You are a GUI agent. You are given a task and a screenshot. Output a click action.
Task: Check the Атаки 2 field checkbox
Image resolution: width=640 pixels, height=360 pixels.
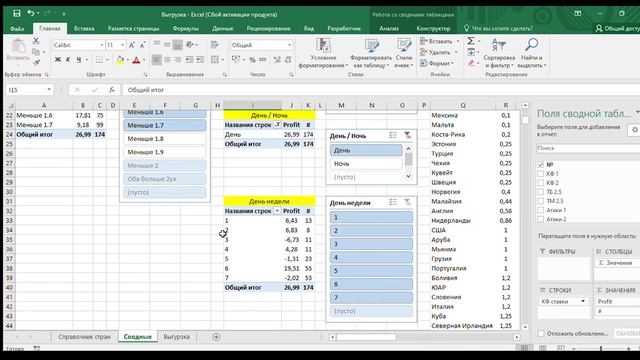coord(541,219)
